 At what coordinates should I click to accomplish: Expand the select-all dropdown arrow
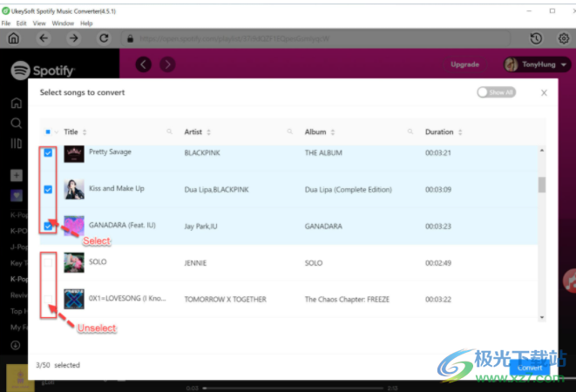pos(56,132)
